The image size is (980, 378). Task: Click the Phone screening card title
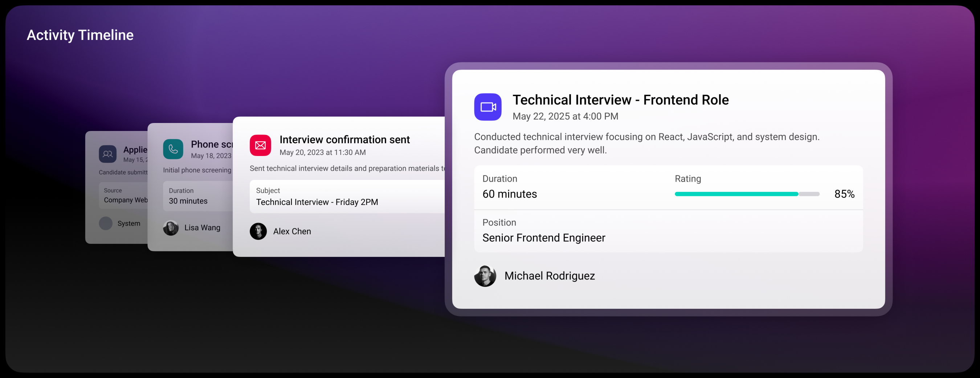[212, 144]
